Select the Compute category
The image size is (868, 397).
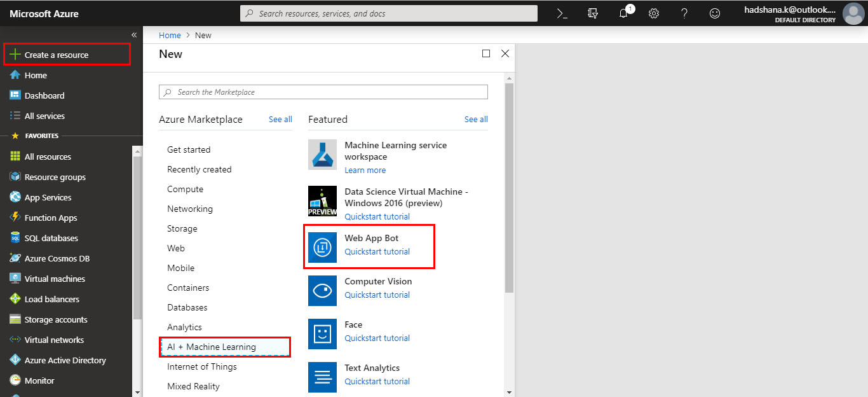click(186, 189)
